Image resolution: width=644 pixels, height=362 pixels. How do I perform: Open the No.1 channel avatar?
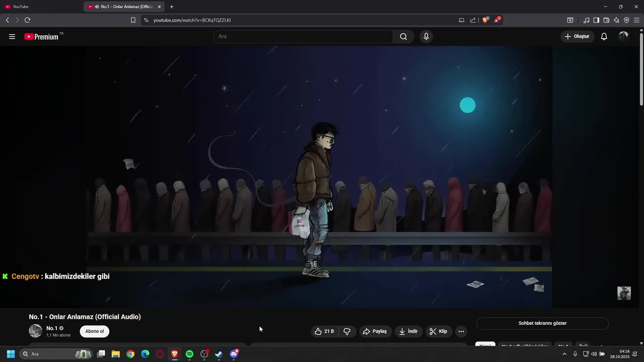35,331
